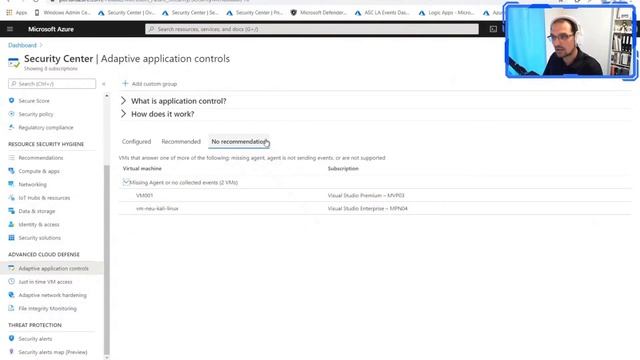
Task: Open Security alerts in sidebar
Action: (35, 339)
